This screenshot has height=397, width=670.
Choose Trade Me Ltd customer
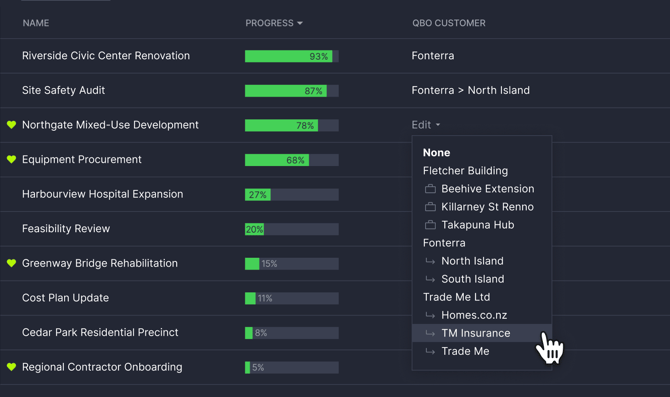coord(456,297)
